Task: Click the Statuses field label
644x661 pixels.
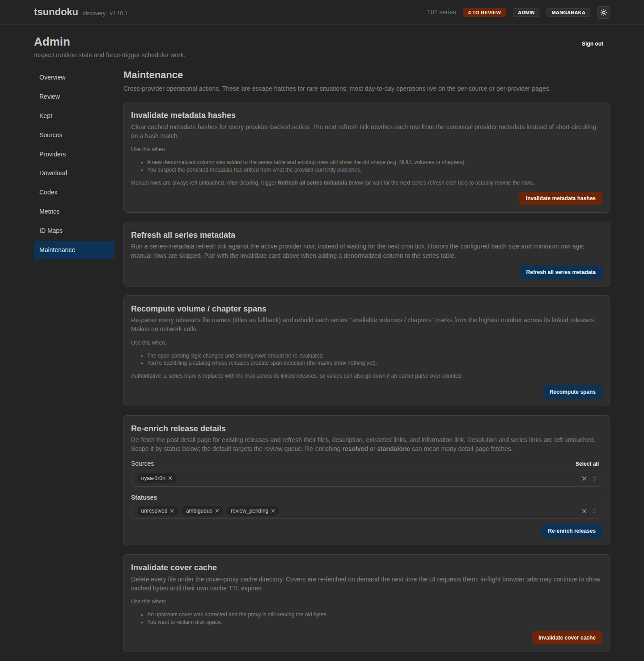Action: tap(144, 497)
